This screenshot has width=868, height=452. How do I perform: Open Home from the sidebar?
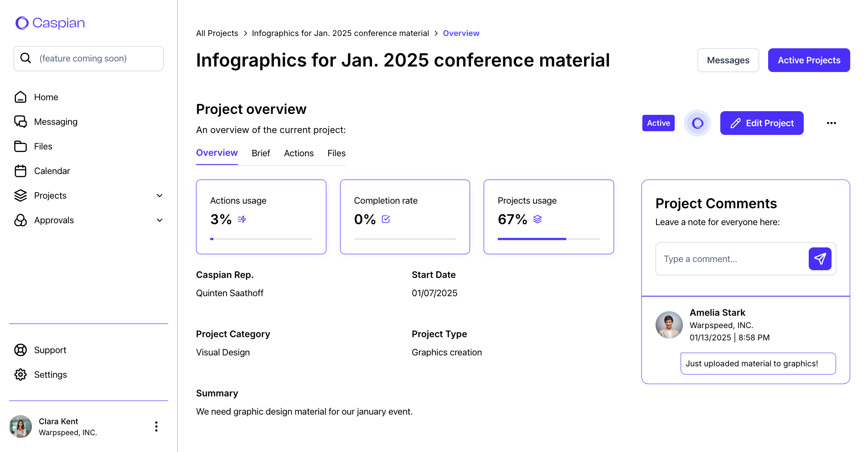[46, 97]
